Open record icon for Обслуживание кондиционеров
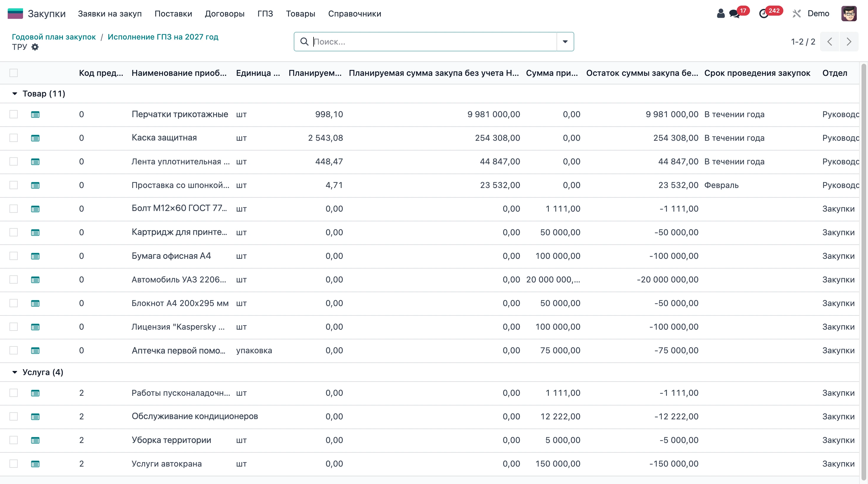 (35, 417)
